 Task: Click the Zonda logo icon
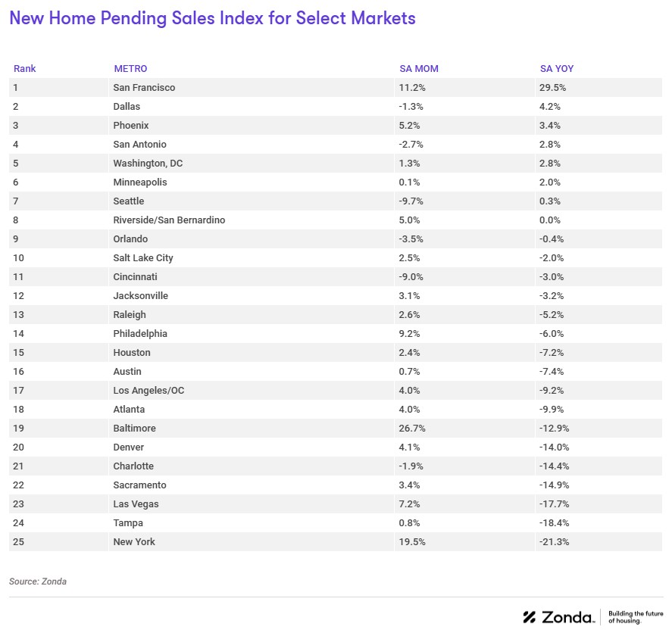coord(530,617)
